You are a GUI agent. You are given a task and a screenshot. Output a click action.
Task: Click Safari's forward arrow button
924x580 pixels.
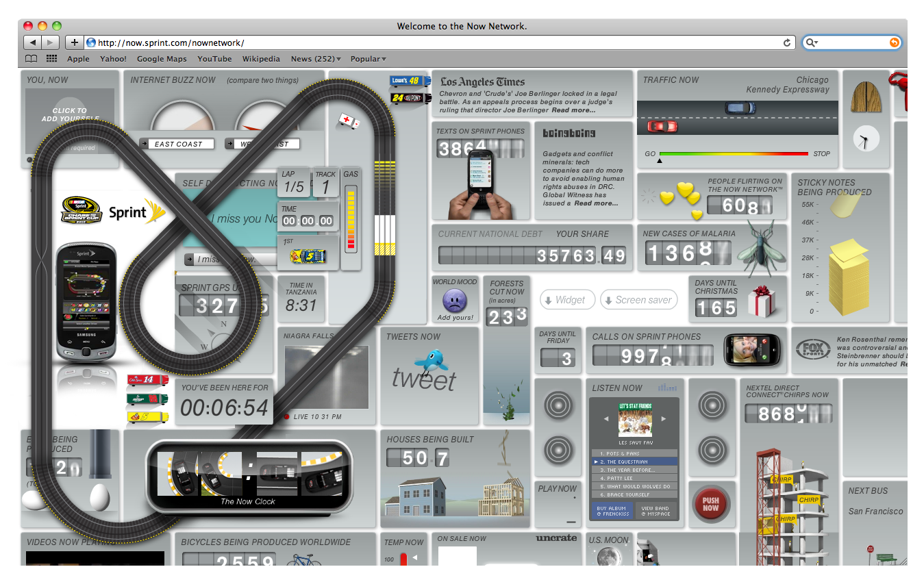(51, 42)
